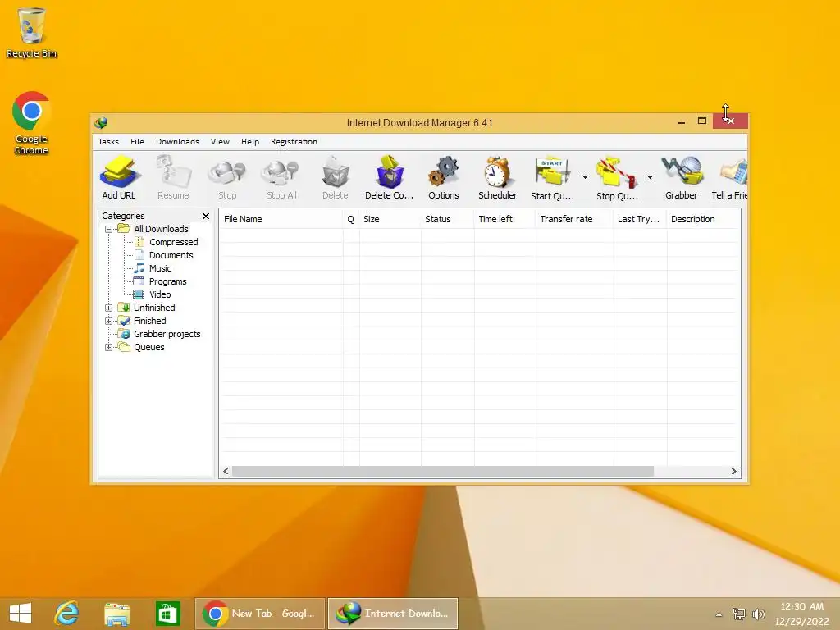Image resolution: width=840 pixels, height=630 pixels.
Task: Open the Tasks menu
Action: [108, 141]
